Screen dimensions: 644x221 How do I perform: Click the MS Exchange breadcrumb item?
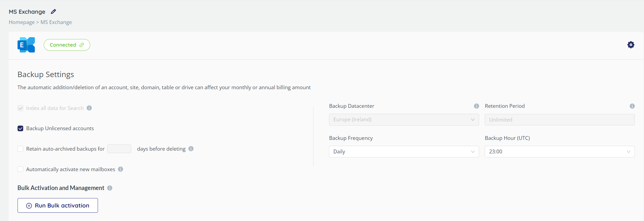tap(56, 22)
